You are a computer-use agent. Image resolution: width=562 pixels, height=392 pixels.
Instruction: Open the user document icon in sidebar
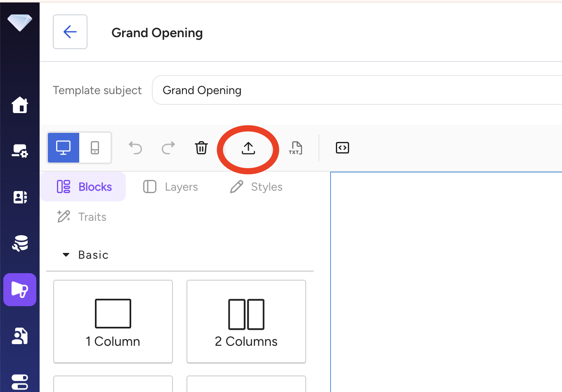[20, 336]
